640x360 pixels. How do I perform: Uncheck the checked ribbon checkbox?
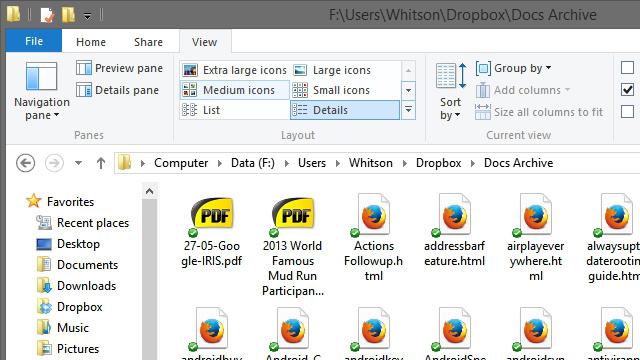click(627, 89)
